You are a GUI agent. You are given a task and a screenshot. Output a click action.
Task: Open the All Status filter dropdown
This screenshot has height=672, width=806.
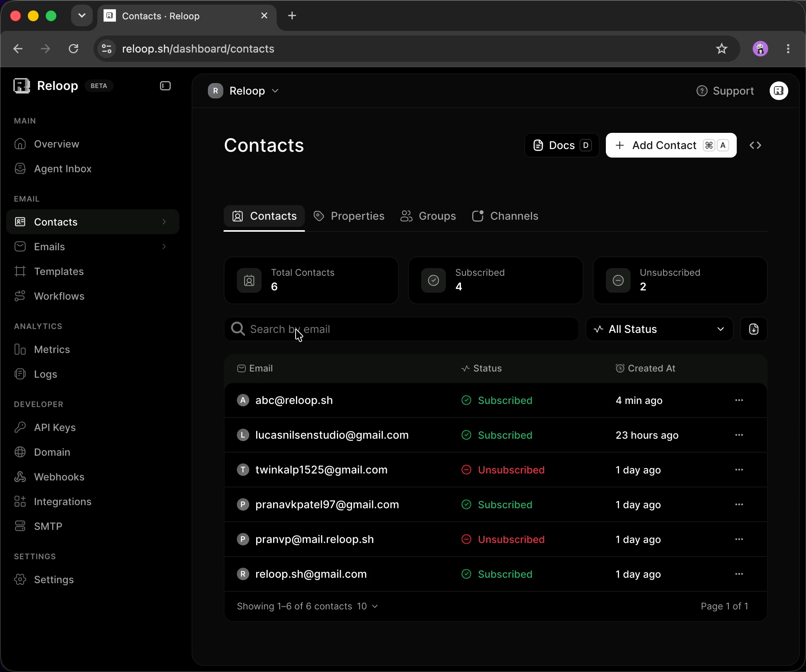point(659,329)
